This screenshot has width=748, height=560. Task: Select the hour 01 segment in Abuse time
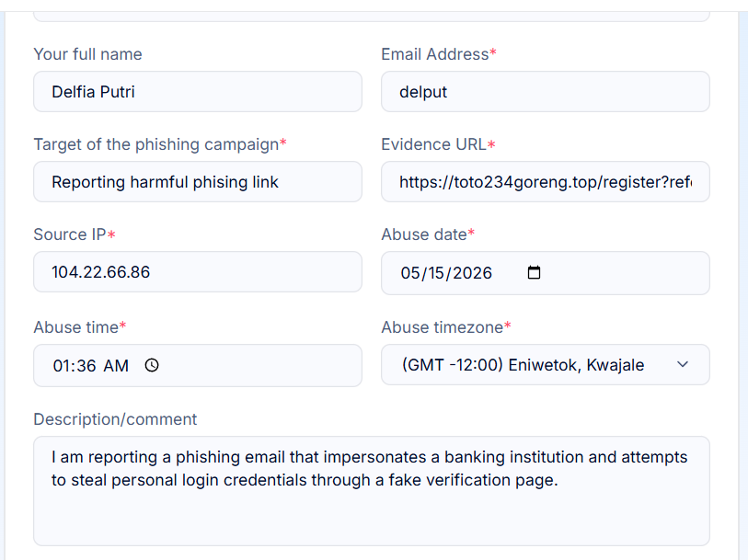(x=62, y=366)
